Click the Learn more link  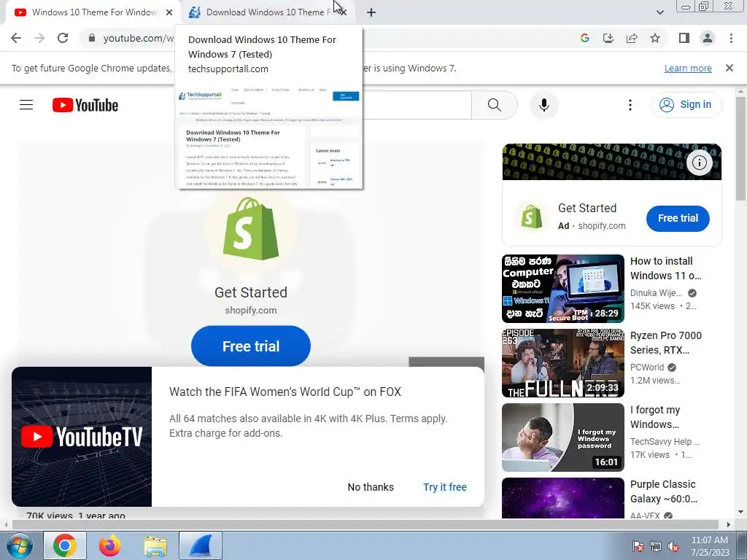point(688,68)
